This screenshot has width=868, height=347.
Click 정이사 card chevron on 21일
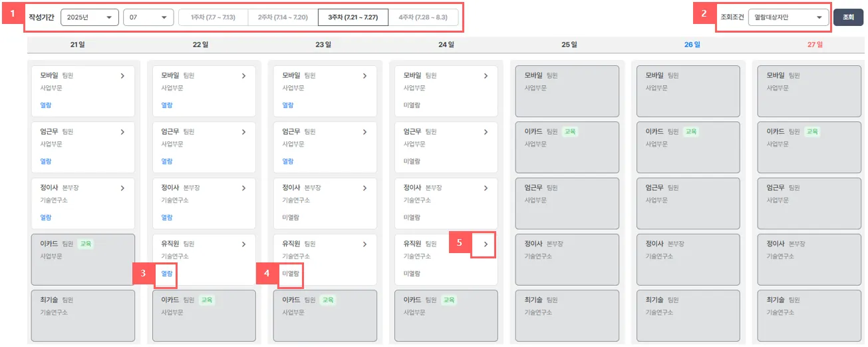122,188
